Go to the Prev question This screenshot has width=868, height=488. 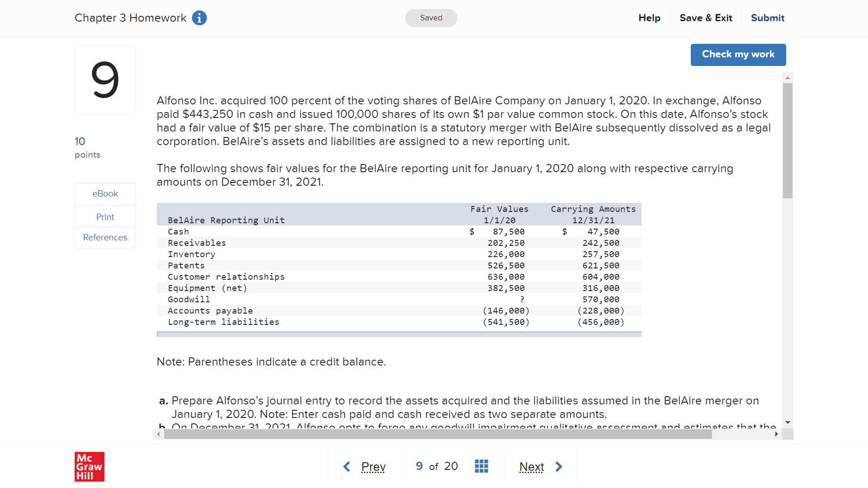point(373,466)
